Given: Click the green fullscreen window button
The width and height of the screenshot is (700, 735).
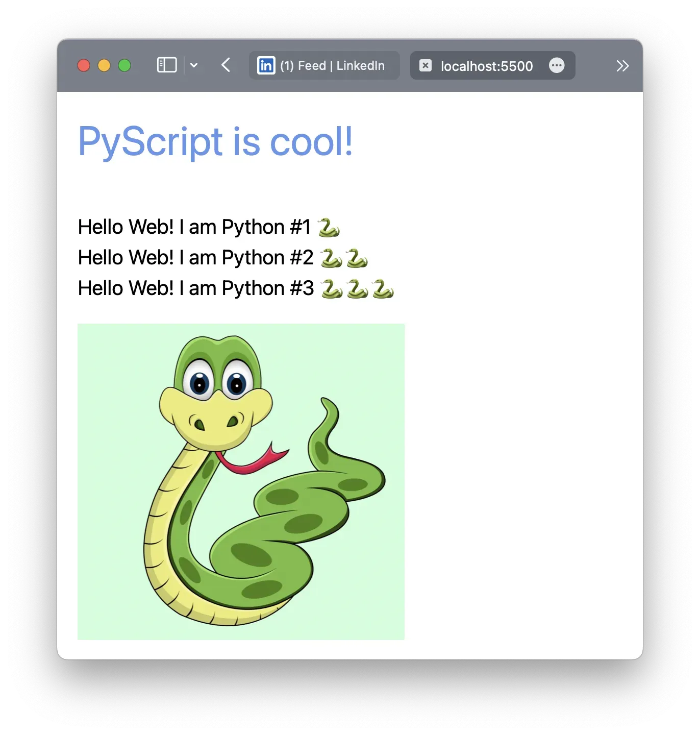Looking at the screenshot, I should [124, 65].
